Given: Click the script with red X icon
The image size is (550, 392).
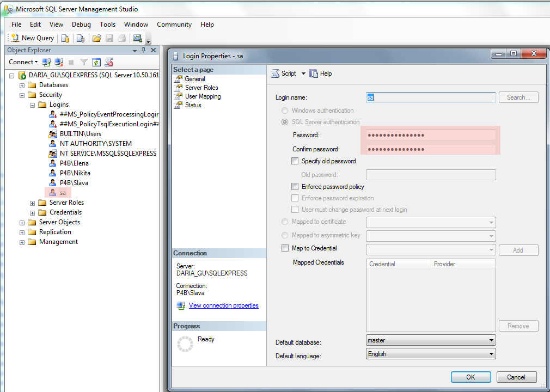Looking at the screenshot, I should (109, 63).
